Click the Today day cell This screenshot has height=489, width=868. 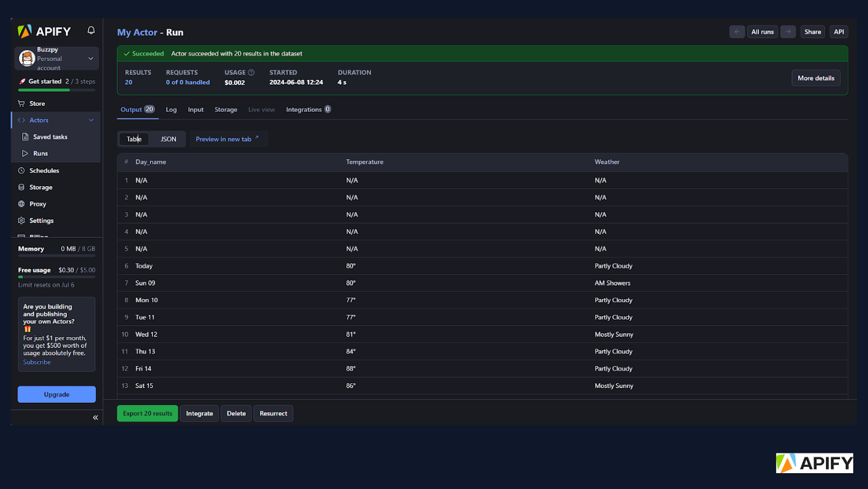tap(144, 266)
